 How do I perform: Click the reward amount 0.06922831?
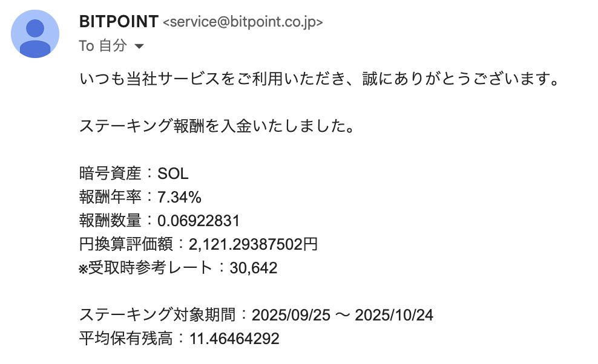pyautogui.click(x=199, y=221)
